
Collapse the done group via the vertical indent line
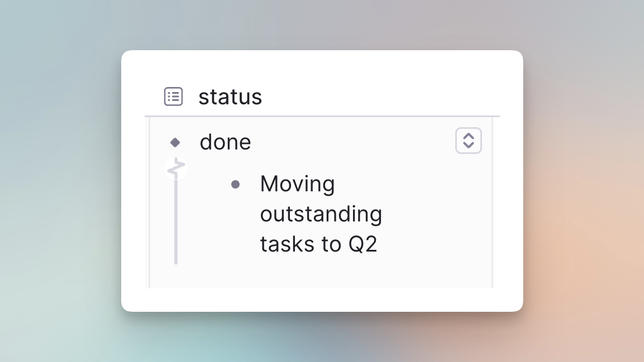point(176,221)
